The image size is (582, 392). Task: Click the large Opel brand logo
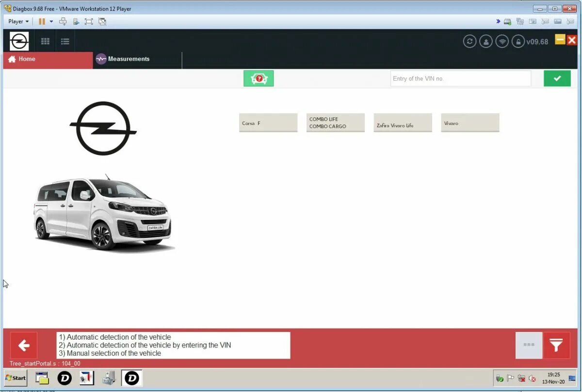103,128
